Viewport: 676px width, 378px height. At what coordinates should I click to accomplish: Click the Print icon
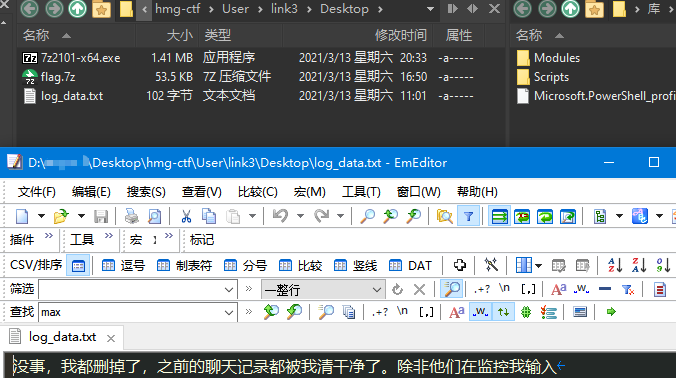[x=131, y=216]
